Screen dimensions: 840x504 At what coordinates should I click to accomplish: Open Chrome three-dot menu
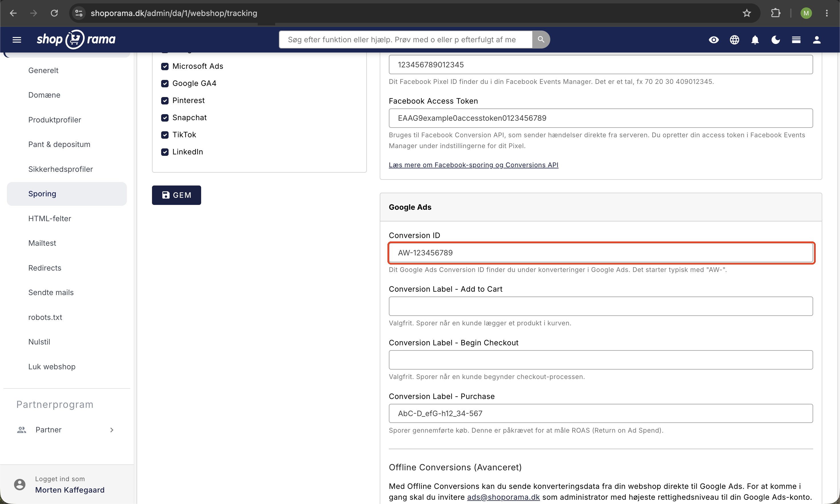pyautogui.click(x=827, y=13)
